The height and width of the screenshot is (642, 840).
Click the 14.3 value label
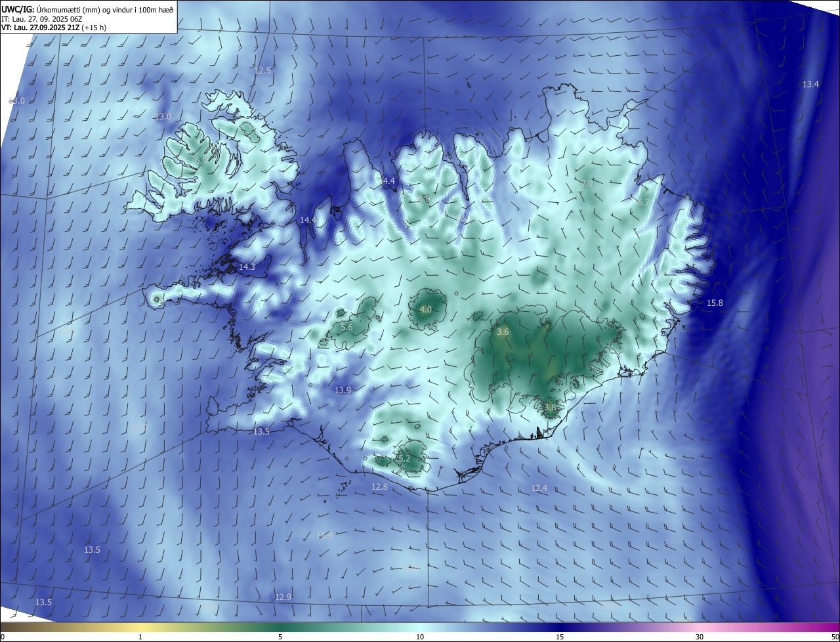click(247, 267)
